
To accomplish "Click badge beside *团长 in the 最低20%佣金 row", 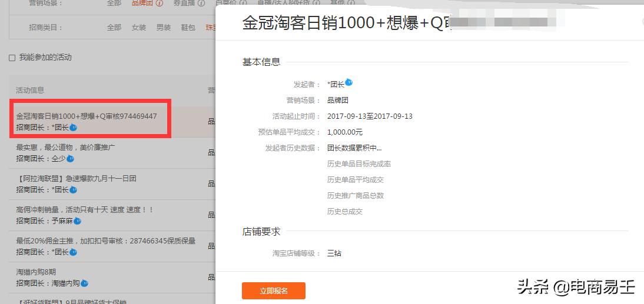I will [73, 252].
